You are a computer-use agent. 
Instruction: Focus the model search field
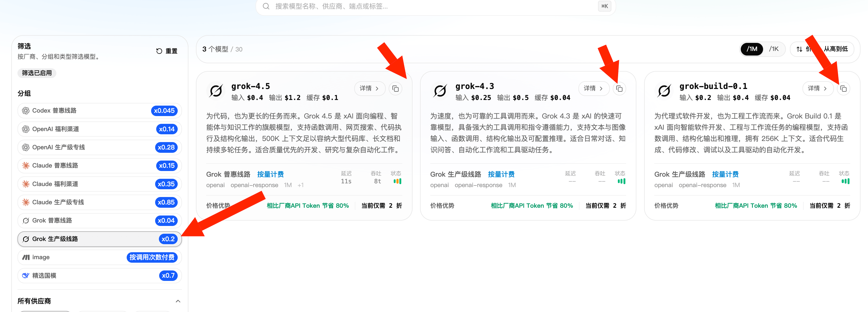[436, 6]
